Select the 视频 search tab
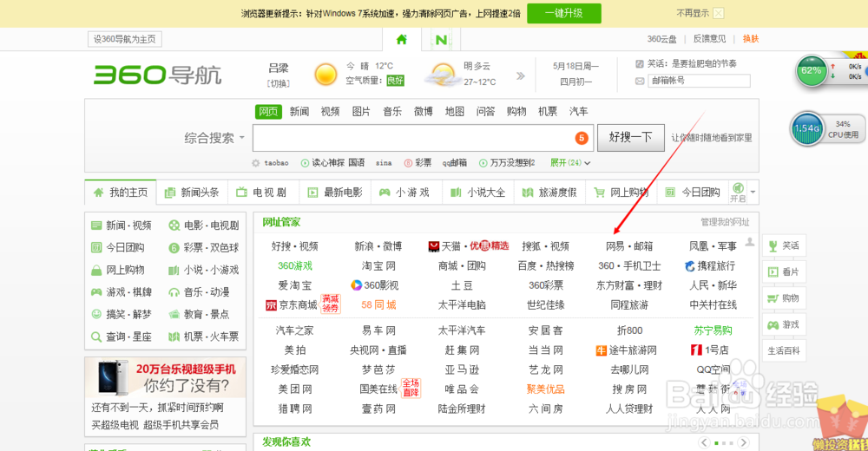This screenshot has height=451, width=868. pos(330,111)
